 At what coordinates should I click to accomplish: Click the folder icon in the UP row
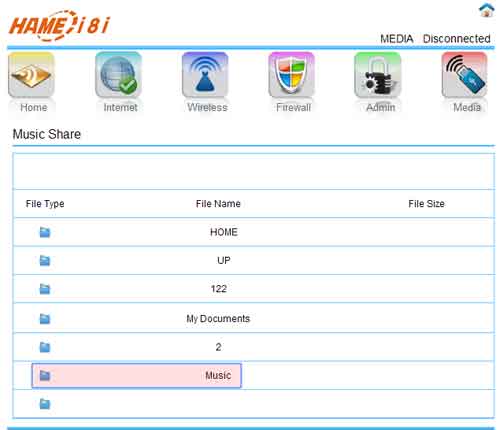click(x=45, y=260)
